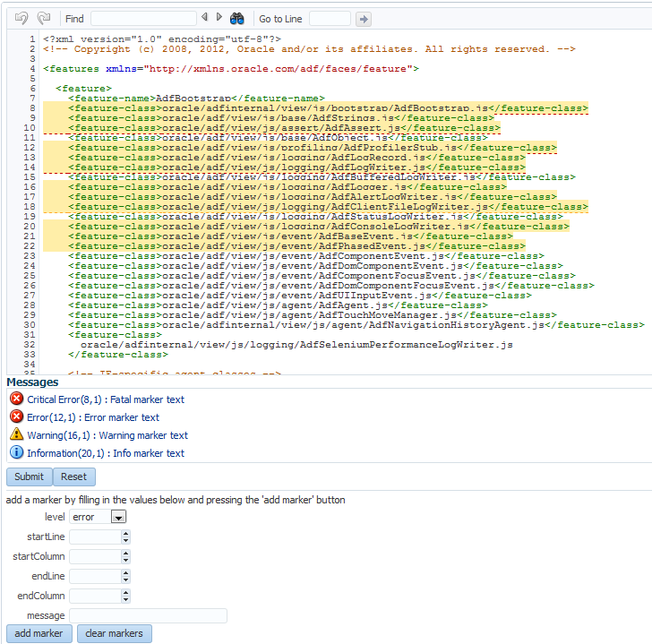
Task: Increase the endLine spinner value
Action: click(125, 573)
